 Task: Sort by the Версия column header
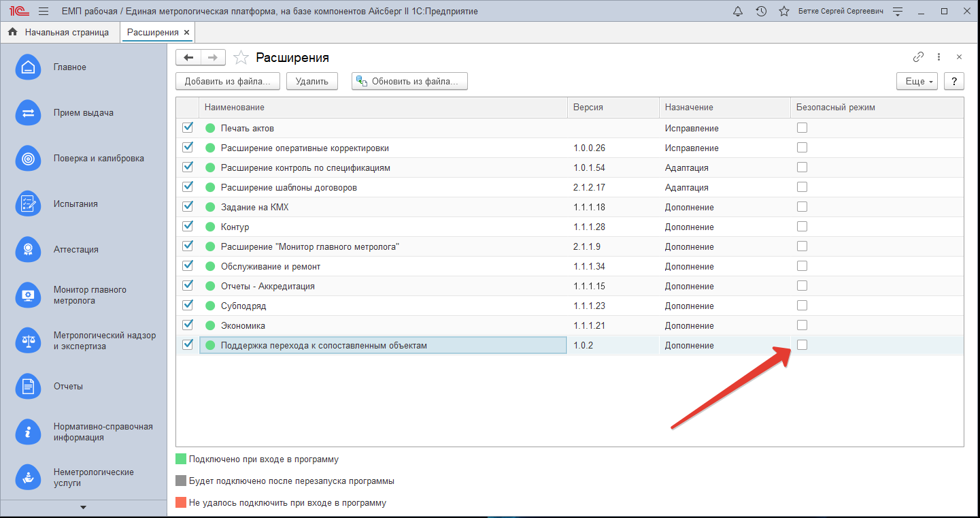613,108
